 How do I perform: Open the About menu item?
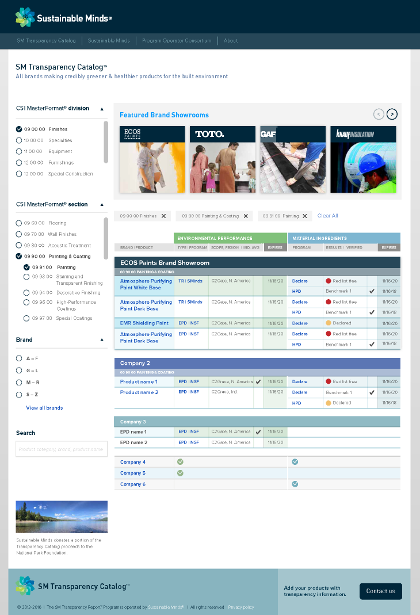[231, 40]
